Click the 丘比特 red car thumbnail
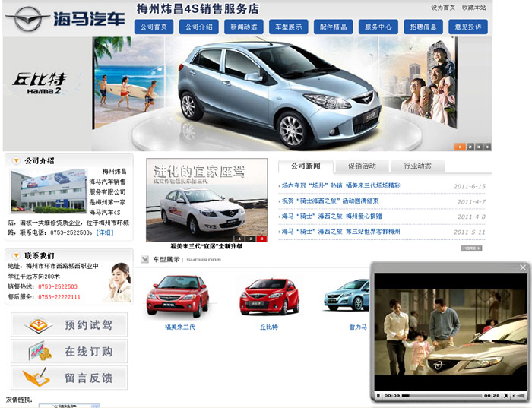Image resolution: width=532 pixels, height=408 pixels. coord(268,296)
